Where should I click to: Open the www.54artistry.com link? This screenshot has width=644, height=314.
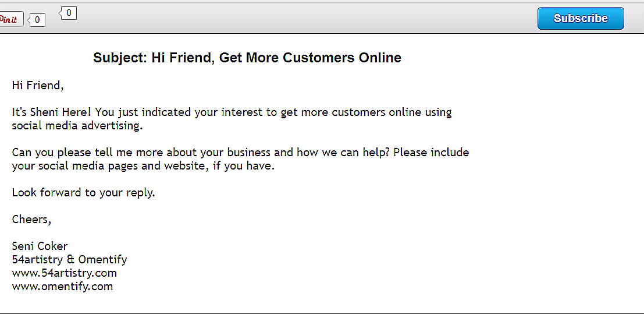65,273
